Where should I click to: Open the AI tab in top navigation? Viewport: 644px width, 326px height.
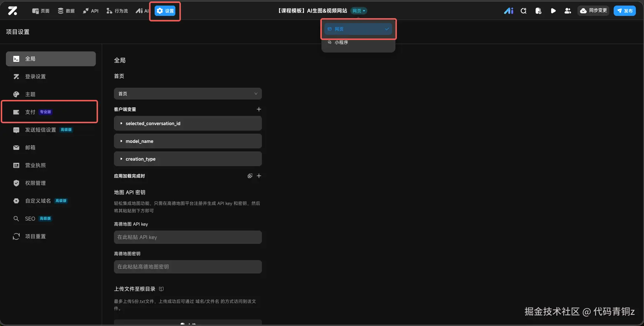pyautogui.click(x=142, y=11)
